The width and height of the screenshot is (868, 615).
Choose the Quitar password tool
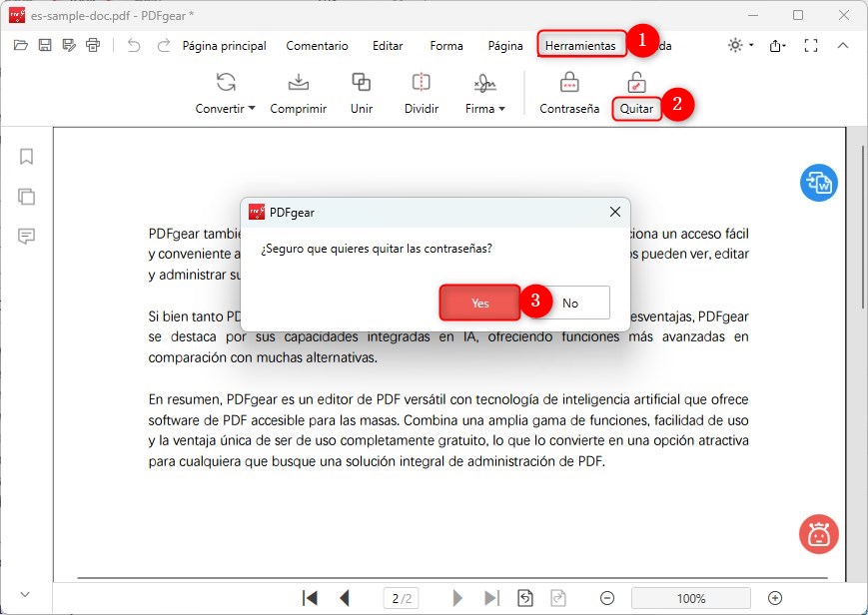coord(636,94)
